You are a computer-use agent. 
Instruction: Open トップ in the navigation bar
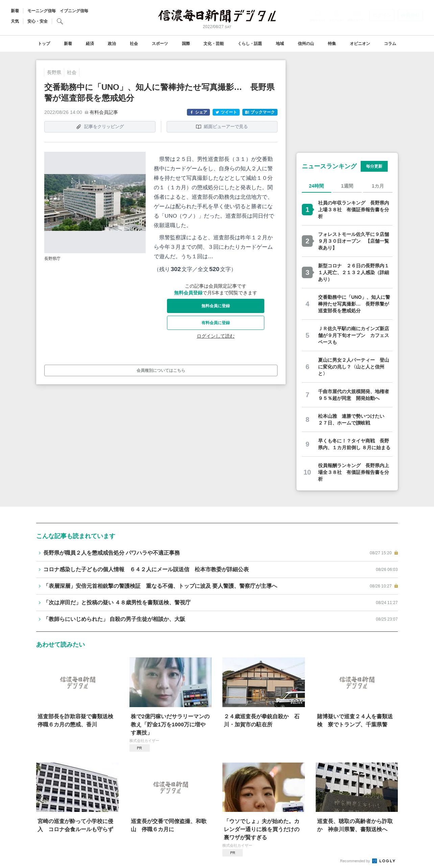[x=44, y=44]
